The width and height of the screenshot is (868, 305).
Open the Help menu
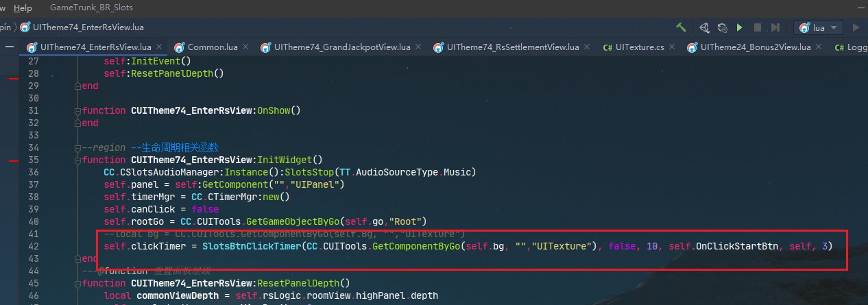point(23,8)
